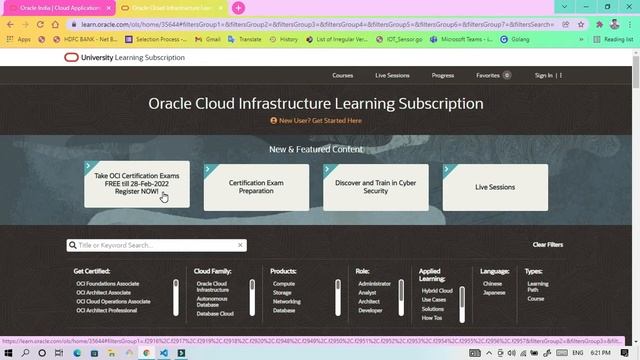The height and width of the screenshot is (360, 640).
Task: Go back with the browser back arrow
Action: pos(10,24)
